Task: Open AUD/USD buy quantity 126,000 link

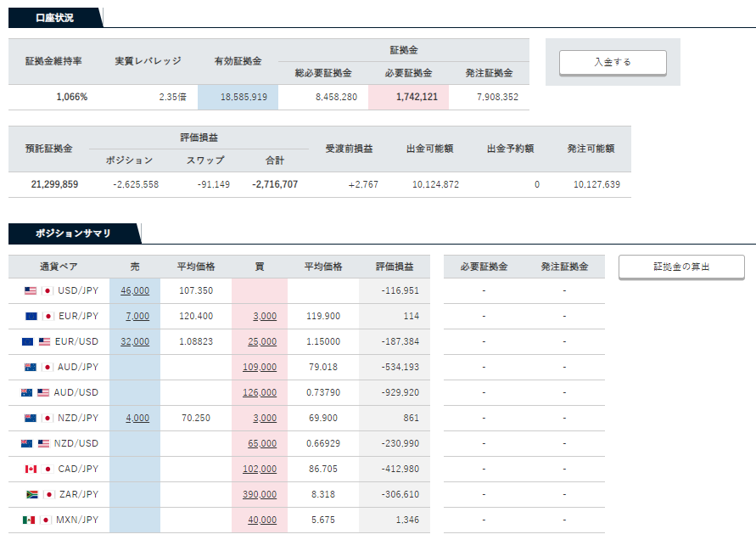Action: coord(260,393)
